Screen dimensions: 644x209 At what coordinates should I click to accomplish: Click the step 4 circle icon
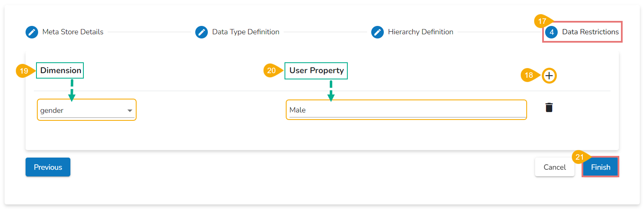point(551,32)
